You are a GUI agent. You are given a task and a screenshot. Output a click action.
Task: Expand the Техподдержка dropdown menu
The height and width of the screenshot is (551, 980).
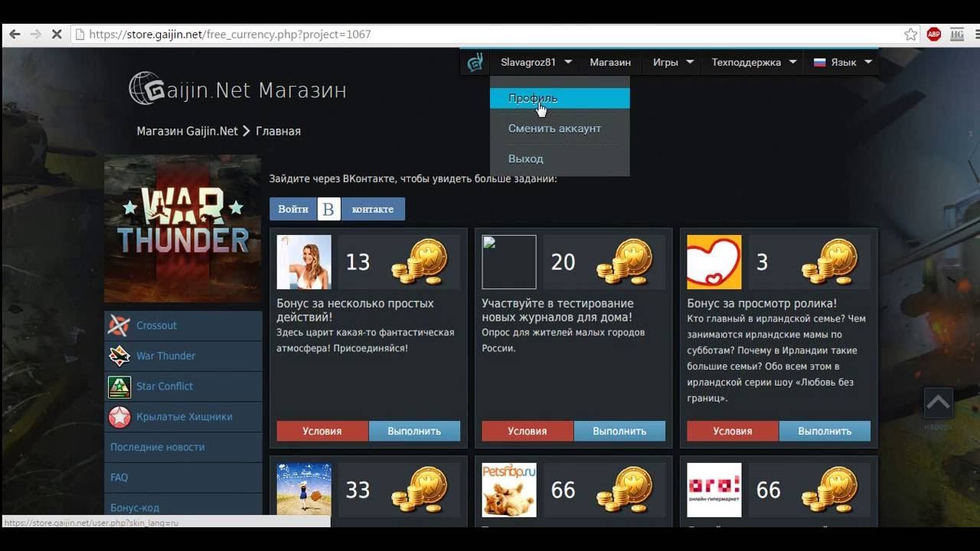[x=754, y=62]
